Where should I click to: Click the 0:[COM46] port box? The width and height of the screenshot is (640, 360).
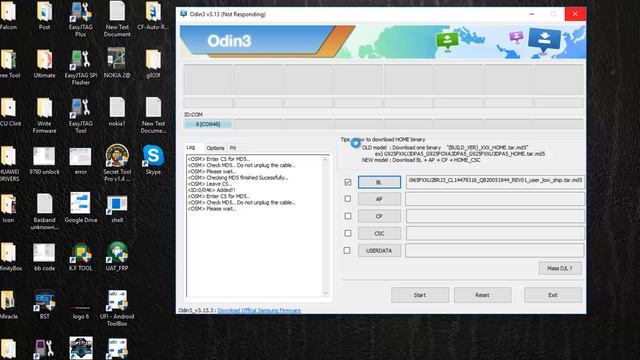208,124
